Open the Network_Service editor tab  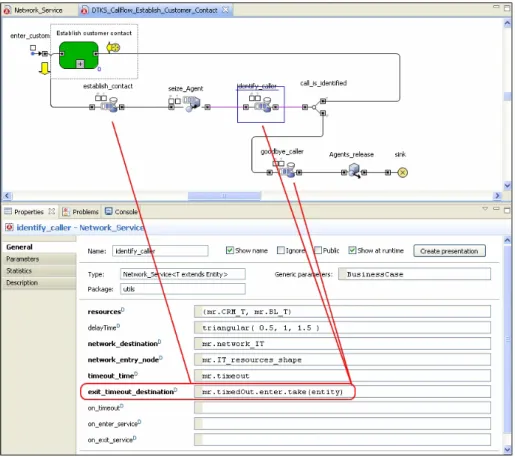(38, 10)
